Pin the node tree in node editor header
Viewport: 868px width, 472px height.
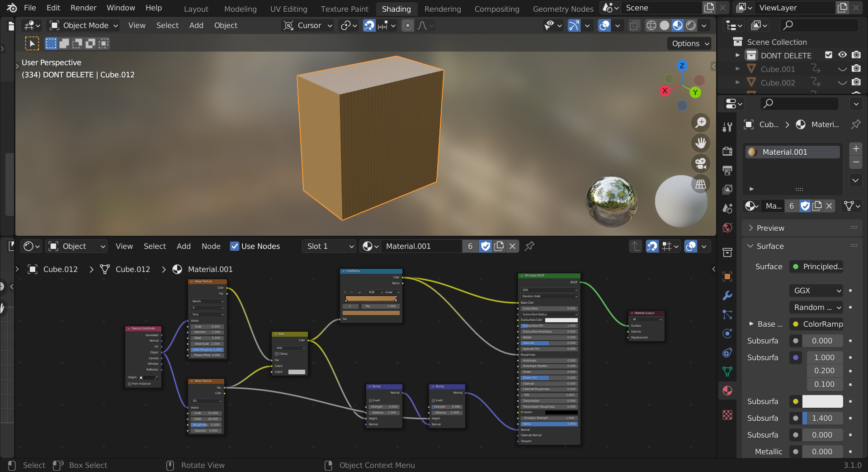coord(529,246)
